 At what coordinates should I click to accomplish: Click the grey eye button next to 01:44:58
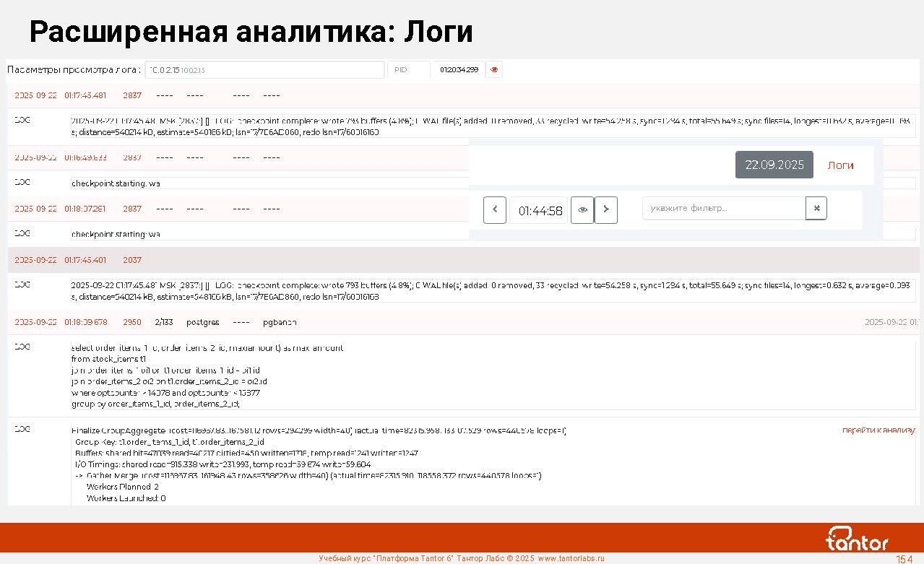582,210
